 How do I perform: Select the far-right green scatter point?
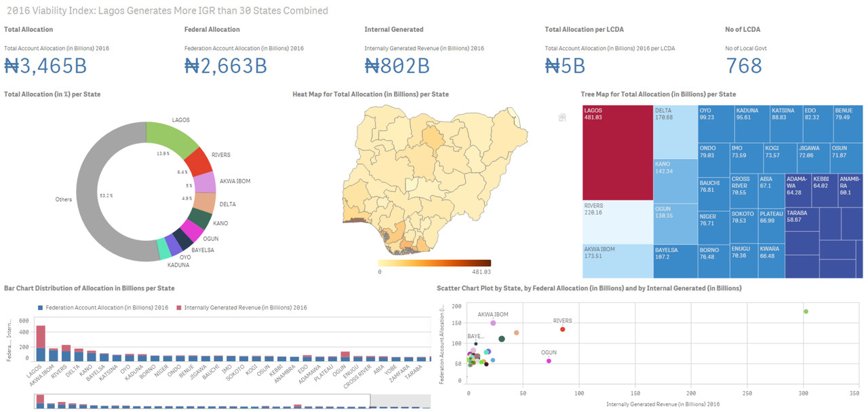pyautogui.click(x=806, y=312)
